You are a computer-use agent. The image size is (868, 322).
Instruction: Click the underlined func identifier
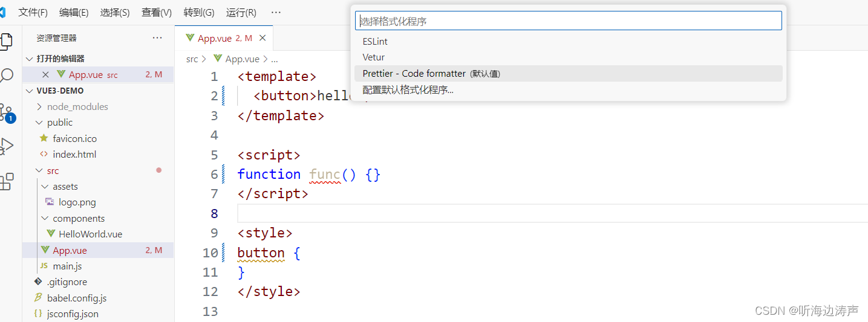(325, 175)
